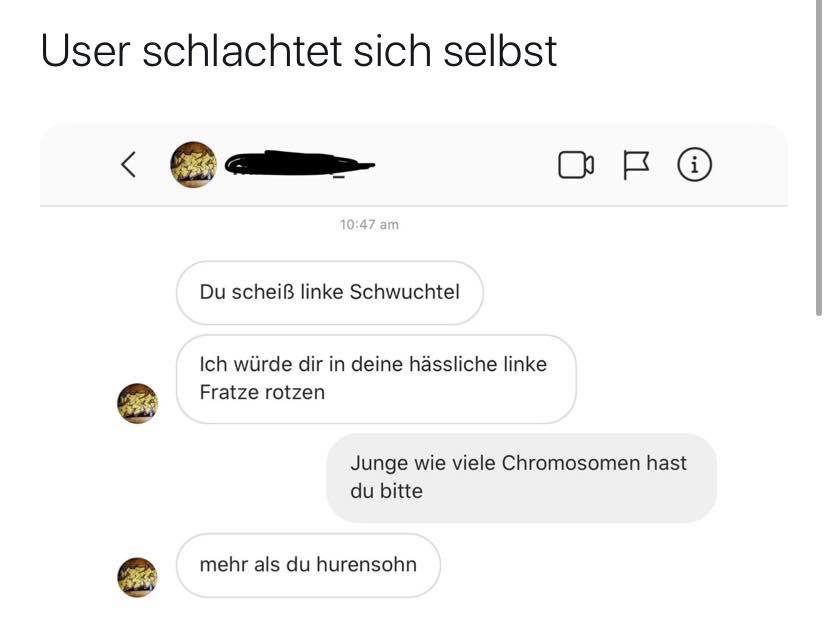The height and width of the screenshot is (636, 828).
Task: Click the heading 'User schlachtet sich selbst'
Action: point(299,51)
